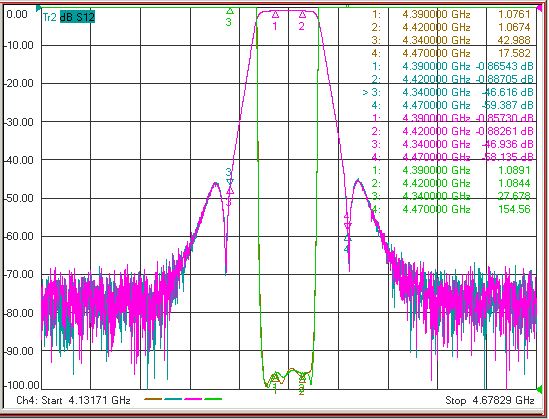
Task: Select teal readout -0.88705 dB
Action: tap(504, 79)
